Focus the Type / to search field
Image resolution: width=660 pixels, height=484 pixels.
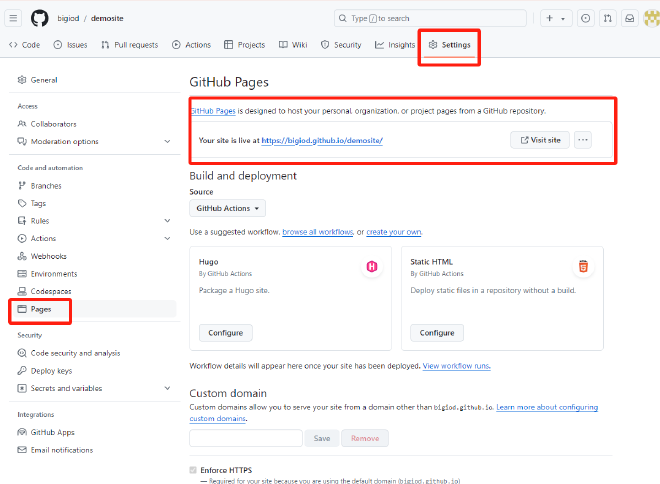pos(430,18)
